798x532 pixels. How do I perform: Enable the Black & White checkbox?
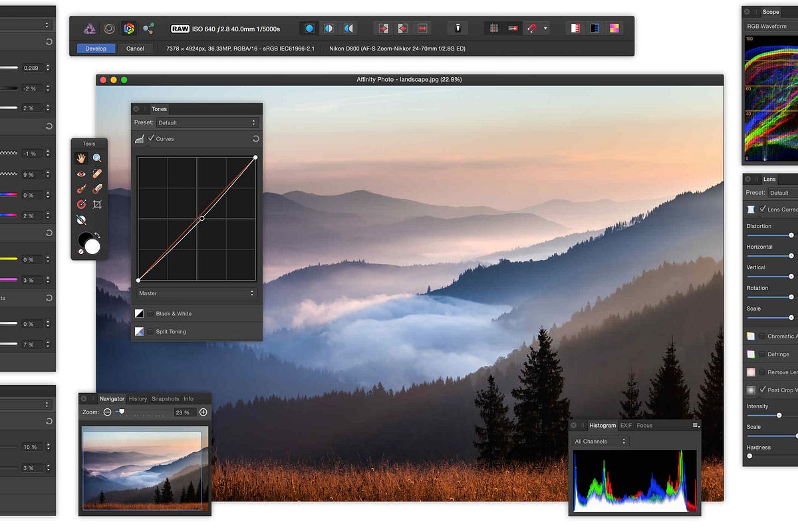(150, 313)
